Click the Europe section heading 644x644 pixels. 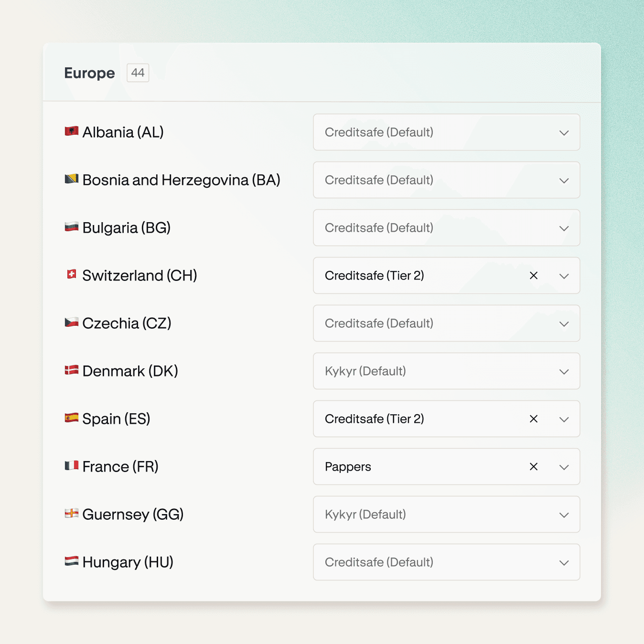89,73
